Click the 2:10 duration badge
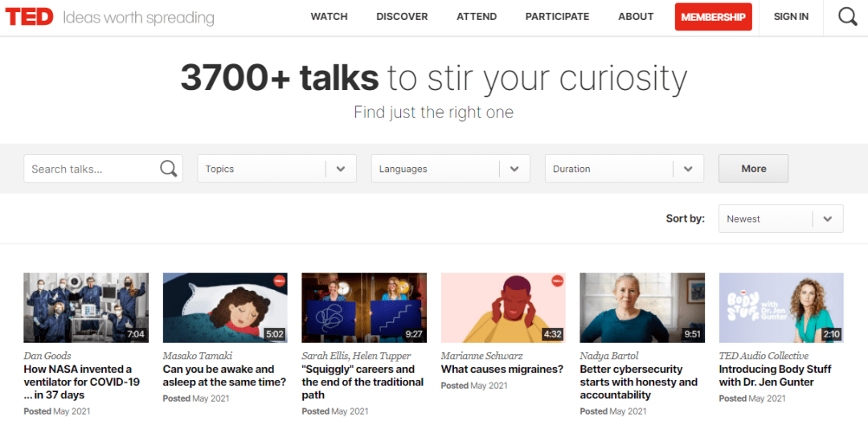Image resolution: width=868 pixels, height=425 pixels. [x=831, y=334]
